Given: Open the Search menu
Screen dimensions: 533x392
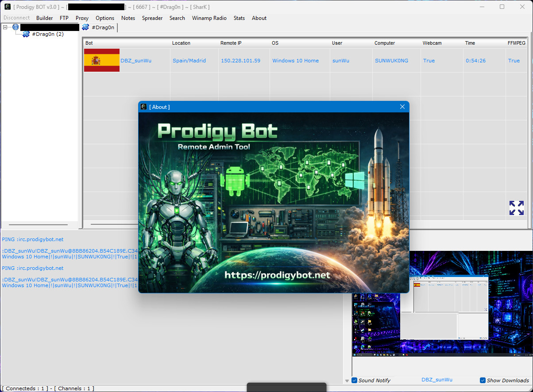Looking at the screenshot, I should (x=177, y=18).
